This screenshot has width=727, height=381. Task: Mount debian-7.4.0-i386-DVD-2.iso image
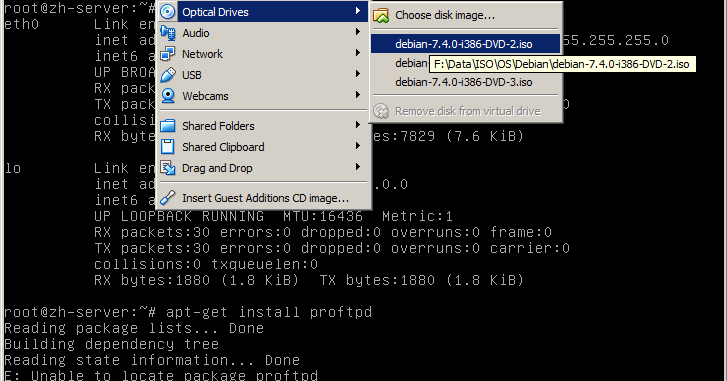click(466, 44)
